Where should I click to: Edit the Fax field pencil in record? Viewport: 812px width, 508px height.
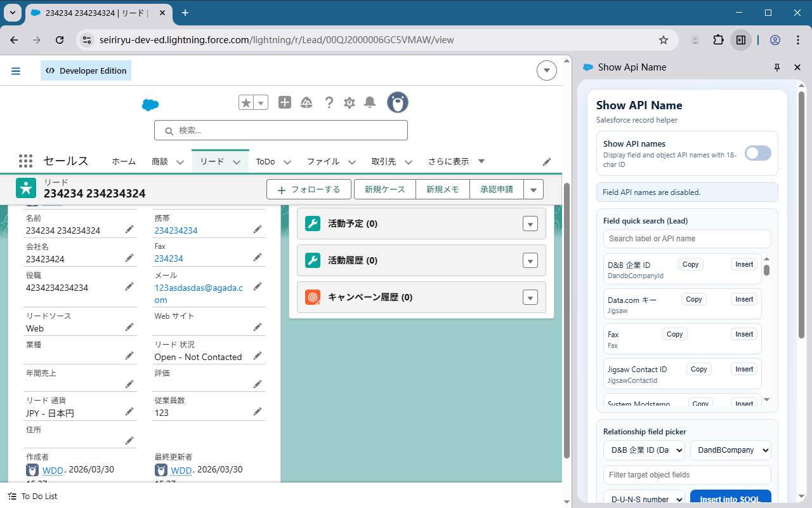click(x=258, y=257)
